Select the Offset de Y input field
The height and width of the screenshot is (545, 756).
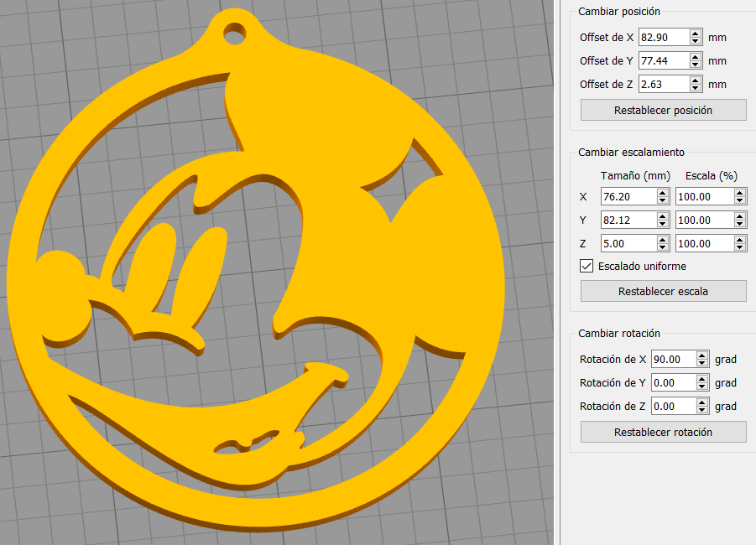point(663,61)
